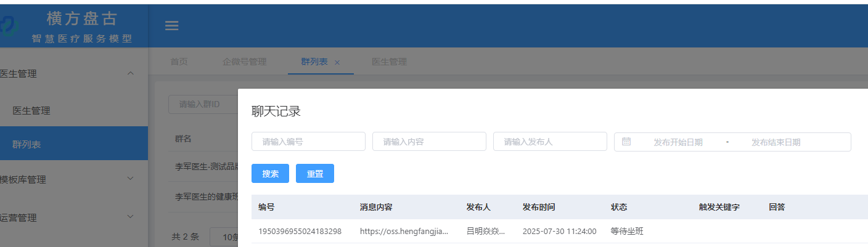
Task: Click the hamburger menu icon in header
Action: coord(171,26)
